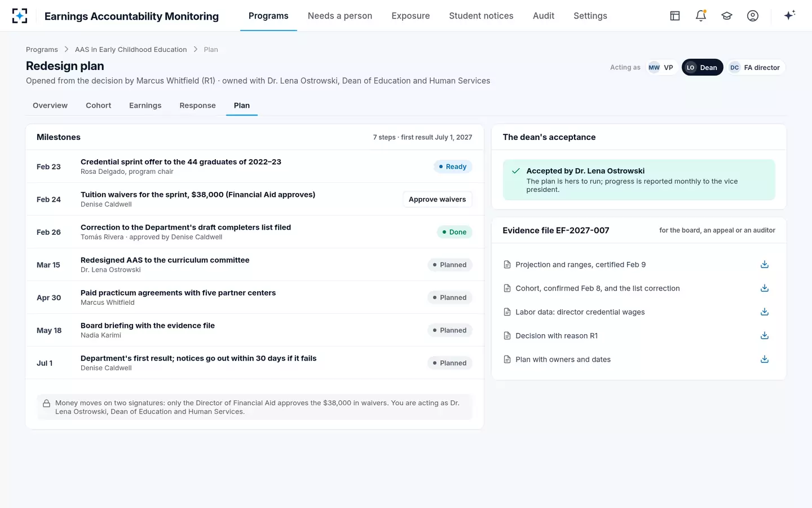Open notifications bell
Viewport: 812px width, 508px height.
pyautogui.click(x=701, y=16)
